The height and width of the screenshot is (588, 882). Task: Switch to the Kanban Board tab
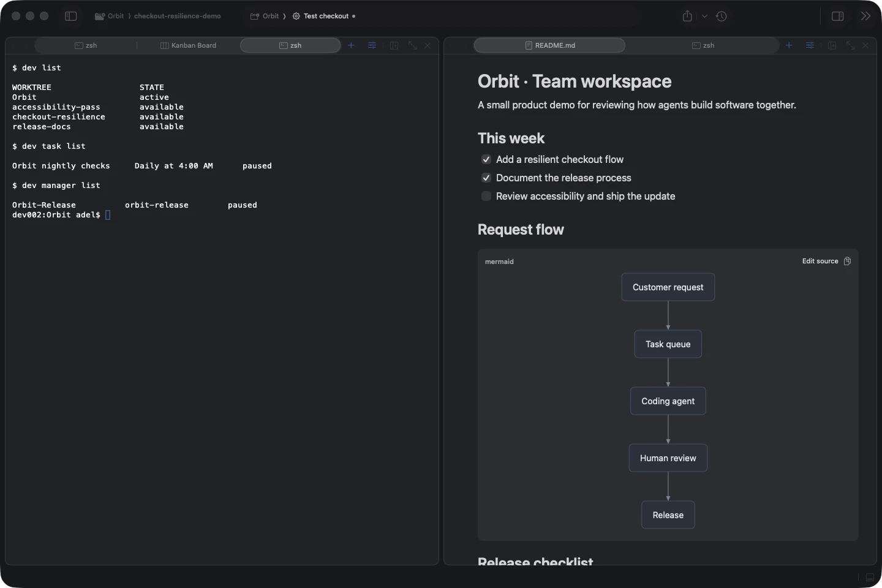click(188, 45)
